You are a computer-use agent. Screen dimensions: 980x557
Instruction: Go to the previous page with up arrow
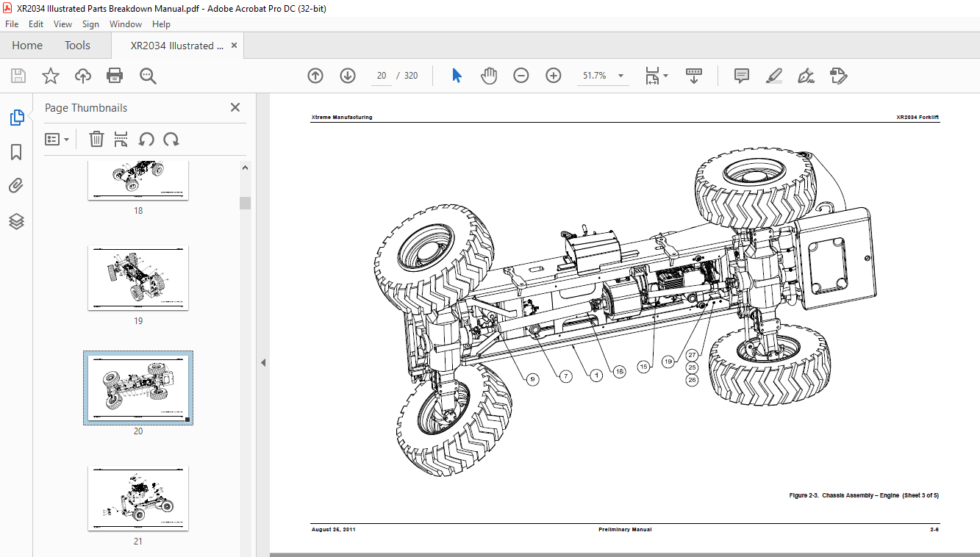(315, 76)
